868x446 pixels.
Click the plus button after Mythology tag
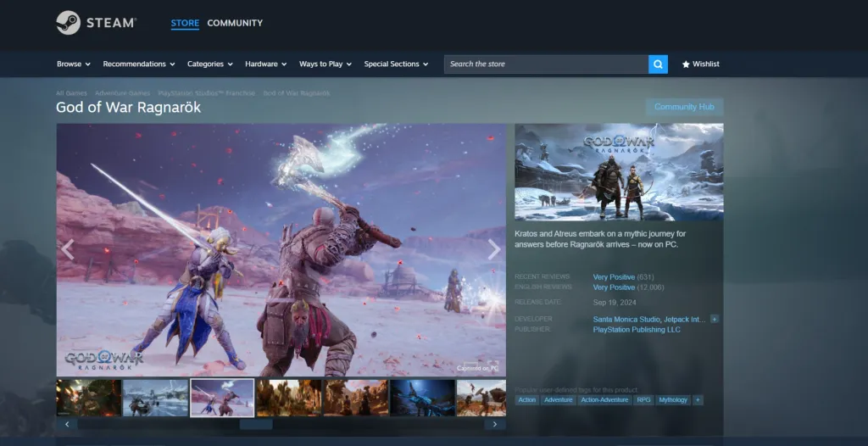(x=698, y=400)
